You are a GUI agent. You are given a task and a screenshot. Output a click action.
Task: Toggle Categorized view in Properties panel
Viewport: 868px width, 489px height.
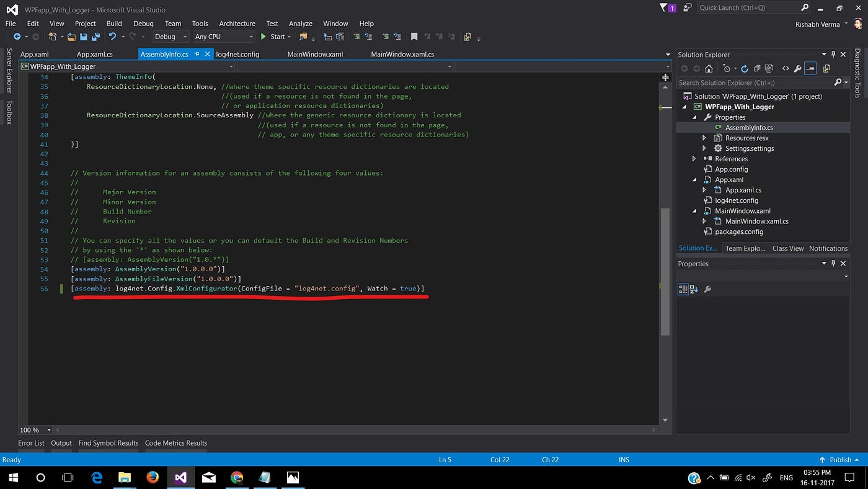click(683, 289)
